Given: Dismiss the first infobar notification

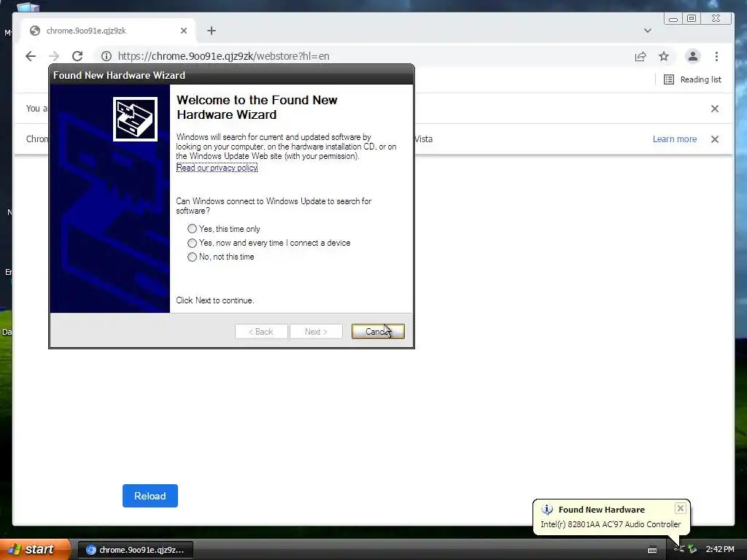Looking at the screenshot, I should click(715, 109).
